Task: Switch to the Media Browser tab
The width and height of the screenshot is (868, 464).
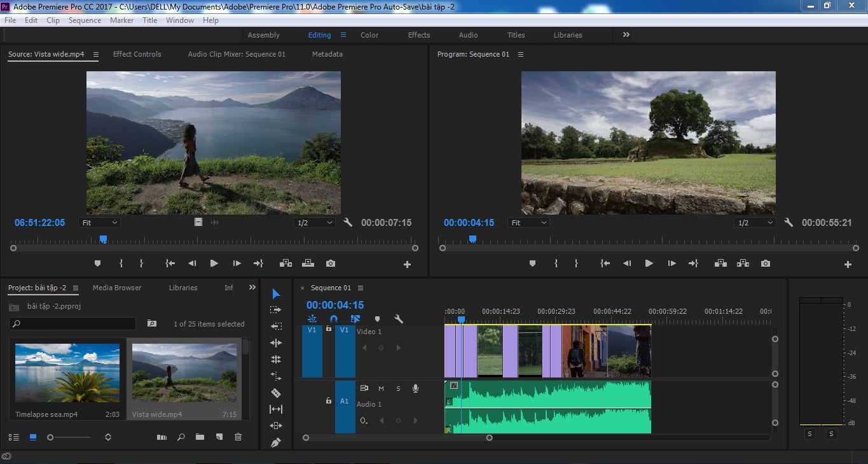Action: point(117,288)
